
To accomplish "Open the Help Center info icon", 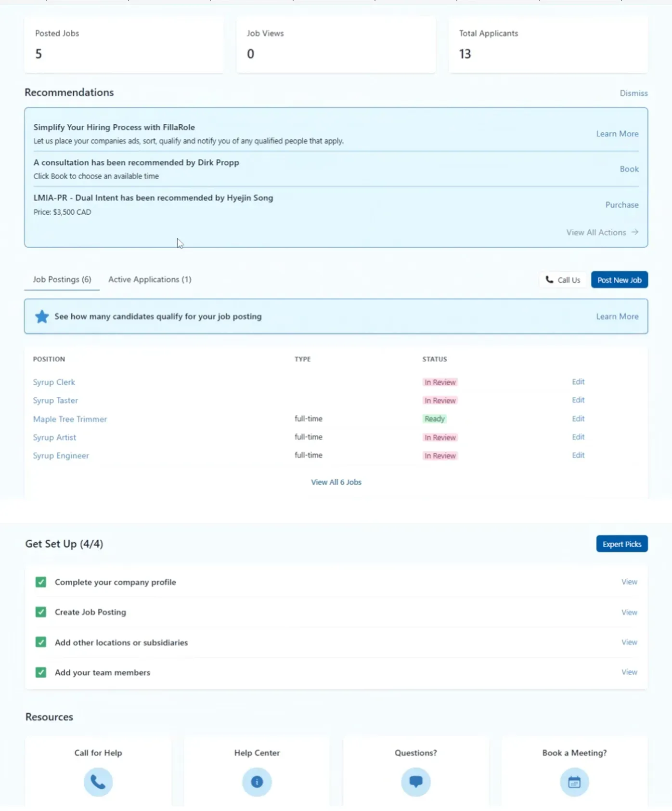I will pos(257,782).
